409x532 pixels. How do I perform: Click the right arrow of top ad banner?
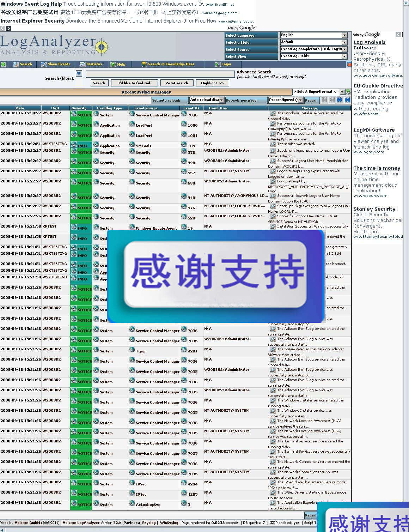coord(8,28)
